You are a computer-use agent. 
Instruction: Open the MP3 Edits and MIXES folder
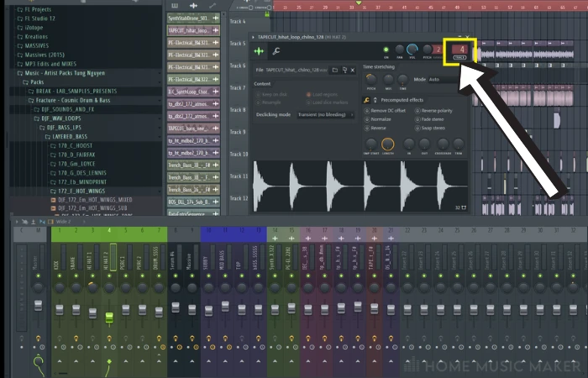[x=47, y=64]
